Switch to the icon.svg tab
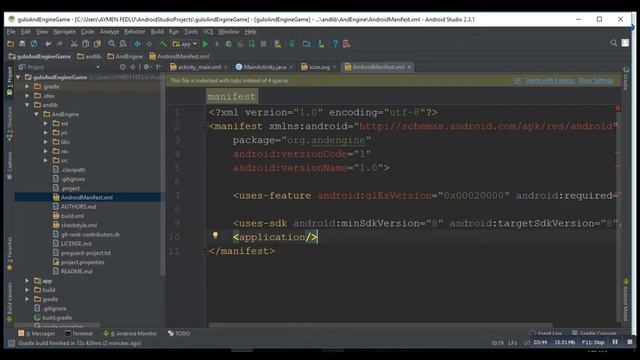 (x=319, y=67)
